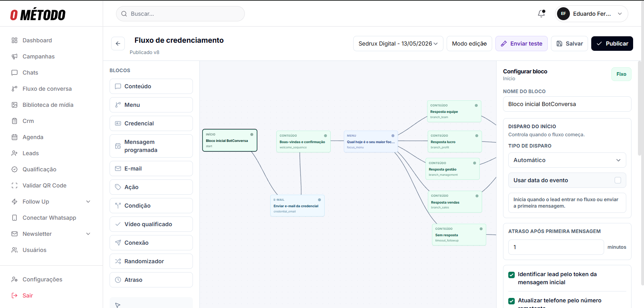644x308 pixels.
Task: Click the atraso minutos number field
Action: (x=556, y=247)
